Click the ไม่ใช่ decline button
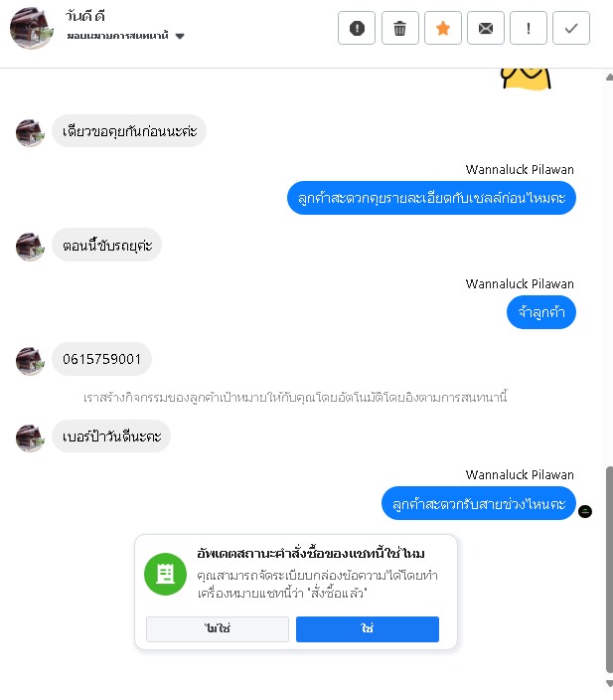This screenshot has width=613, height=700. pos(218,629)
